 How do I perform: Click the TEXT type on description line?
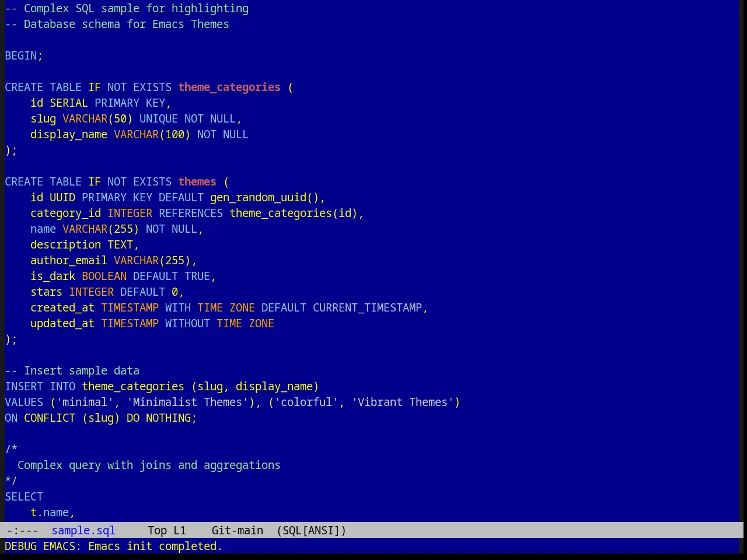[120, 244]
